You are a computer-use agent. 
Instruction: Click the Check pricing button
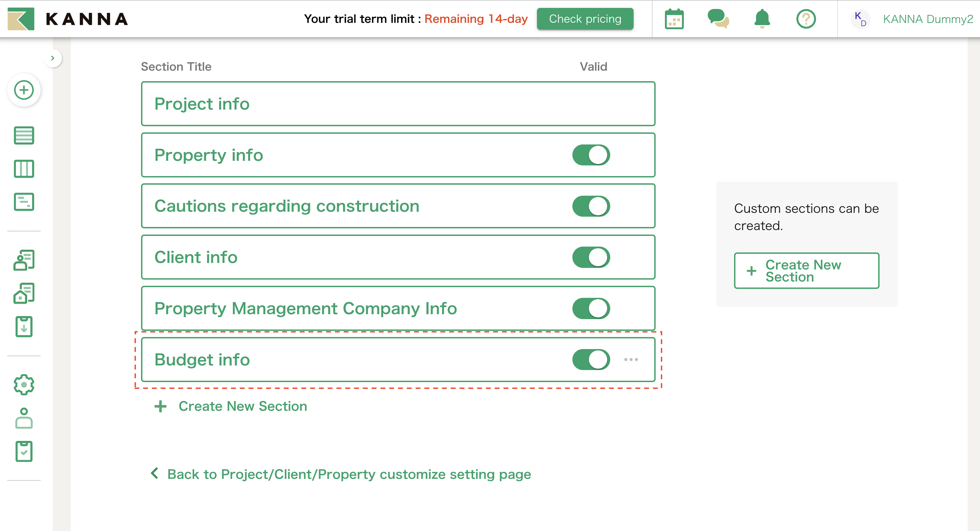coord(585,19)
